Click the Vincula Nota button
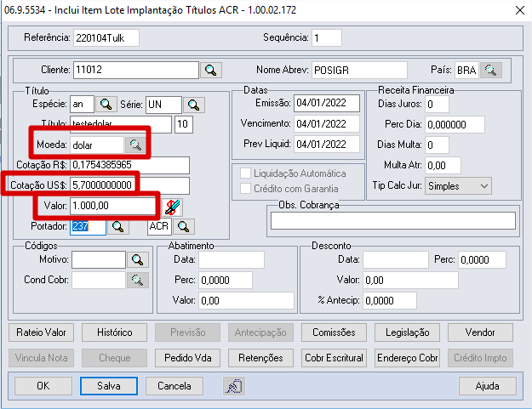This screenshot has width=532, height=409. point(41,358)
